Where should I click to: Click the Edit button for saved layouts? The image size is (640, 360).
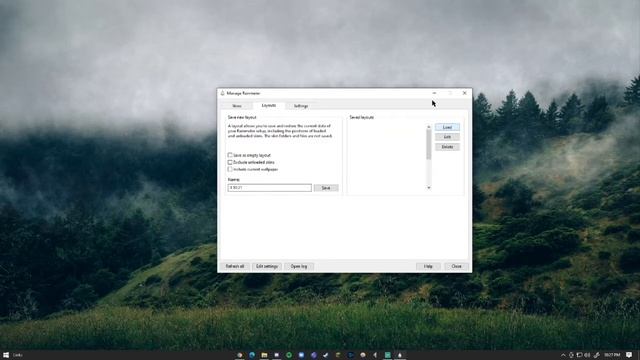447,137
